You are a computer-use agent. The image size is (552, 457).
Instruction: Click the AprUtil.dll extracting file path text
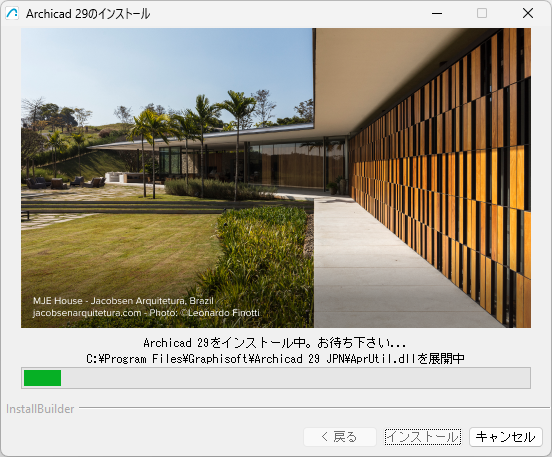pos(275,359)
